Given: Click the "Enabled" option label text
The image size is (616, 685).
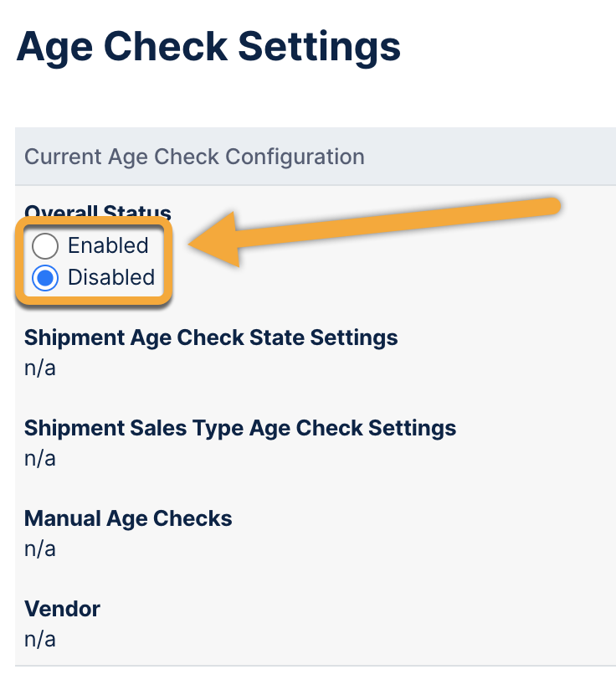Looking at the screenshot, I should coord(108,245).
